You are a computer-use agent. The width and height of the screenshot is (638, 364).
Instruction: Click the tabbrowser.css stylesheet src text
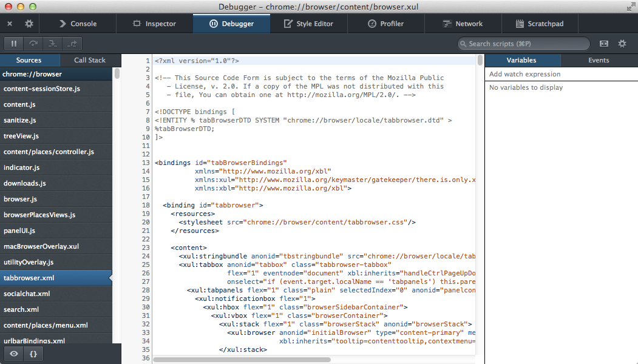pyautogui.click(x=325, y=223)
